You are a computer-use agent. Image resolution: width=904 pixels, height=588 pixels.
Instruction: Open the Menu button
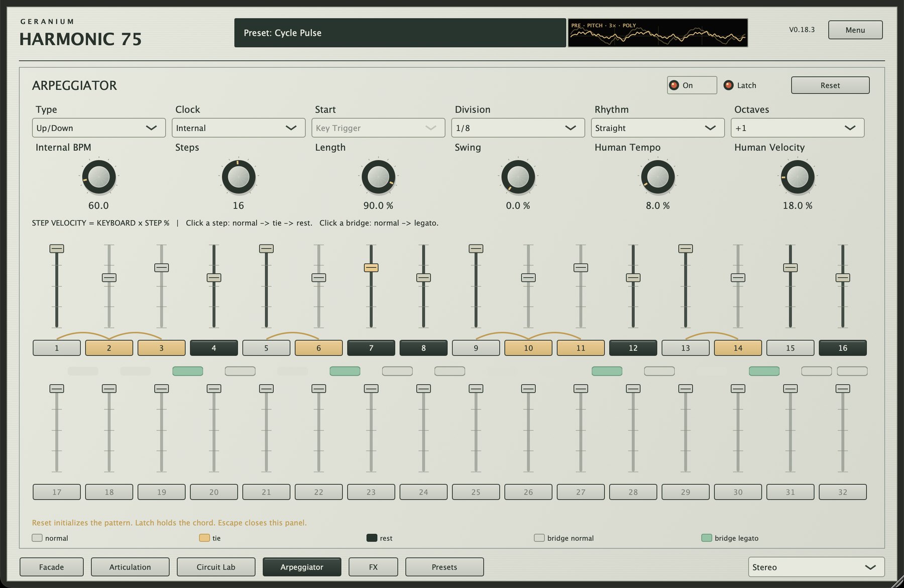click(x=855, y=30)
